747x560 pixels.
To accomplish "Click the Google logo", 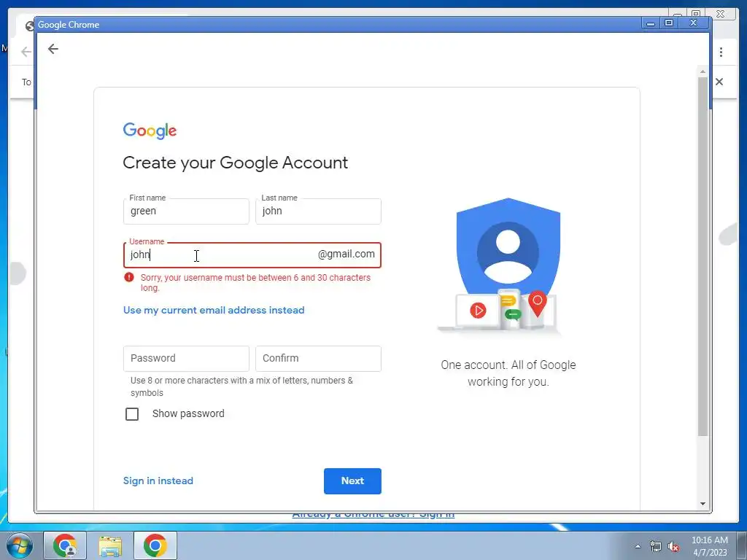I will click(150, 131).
